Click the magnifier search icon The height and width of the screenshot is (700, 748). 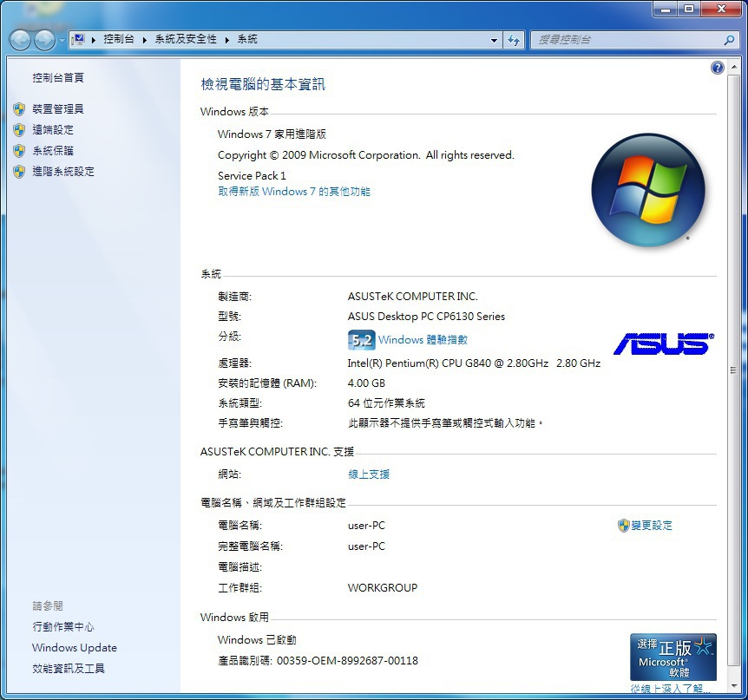click(729, 40)
